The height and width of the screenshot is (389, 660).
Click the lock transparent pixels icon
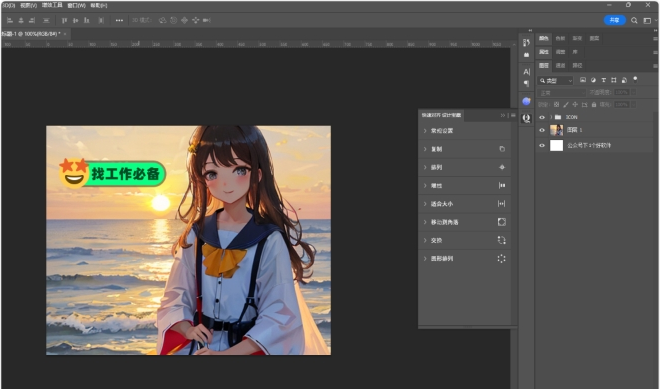pos(556,104)
